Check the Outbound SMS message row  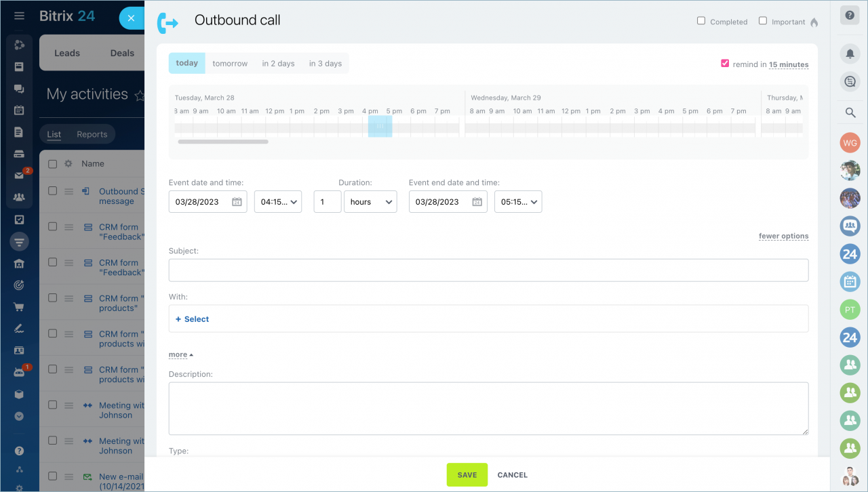coord(53,191)
